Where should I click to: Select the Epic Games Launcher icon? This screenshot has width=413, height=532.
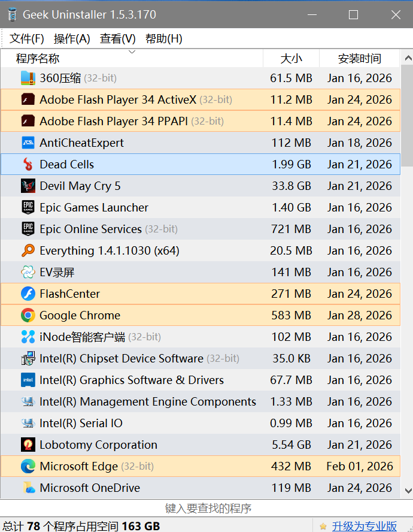pyautogui.click(x=28, y=207)
